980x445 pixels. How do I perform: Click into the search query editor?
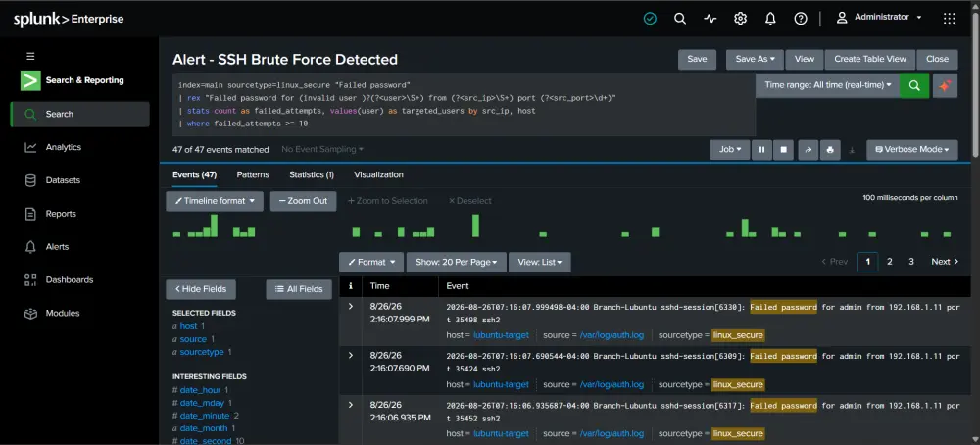click(x=464, y=104)
